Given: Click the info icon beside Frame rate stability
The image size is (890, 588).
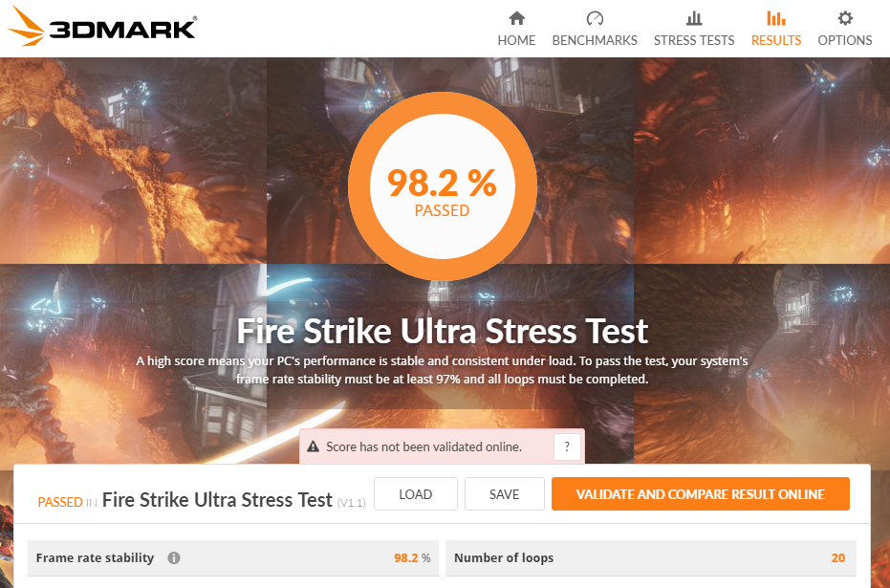Looking at the screenshot, I should 174,558.
